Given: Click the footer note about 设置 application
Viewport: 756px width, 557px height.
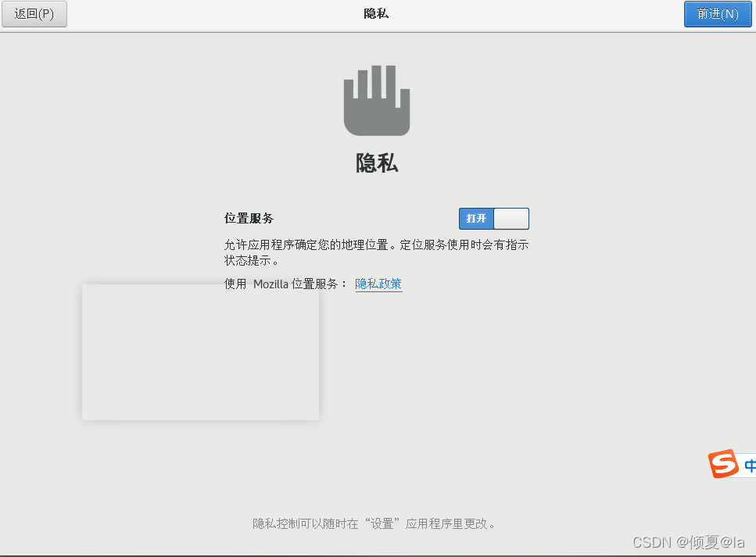Looking at the screenshot, I should coord(376,523).
